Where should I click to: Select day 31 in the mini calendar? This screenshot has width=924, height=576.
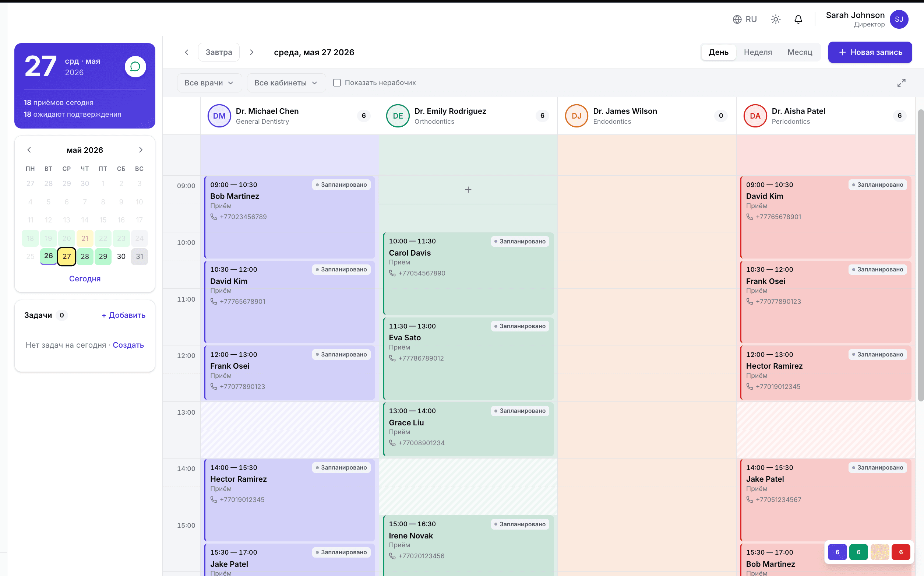coord(140,256)
